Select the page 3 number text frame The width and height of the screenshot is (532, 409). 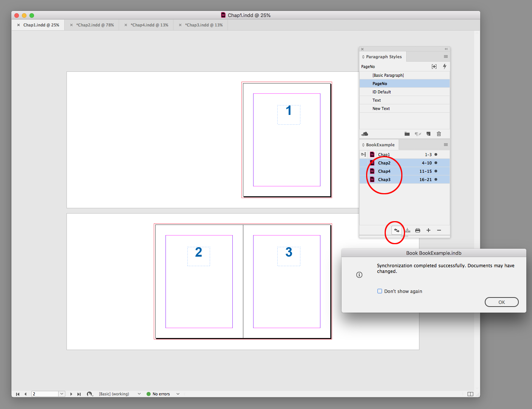tap(289, 256)
